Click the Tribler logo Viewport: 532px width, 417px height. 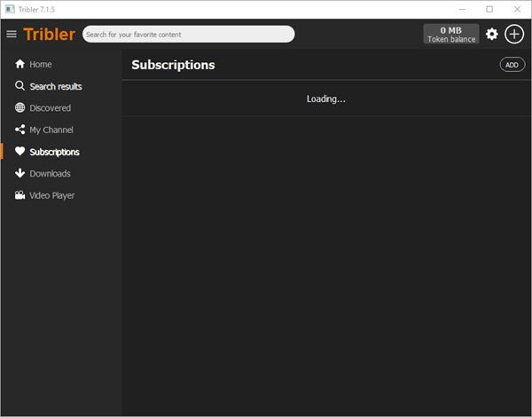tap(49, 35)
